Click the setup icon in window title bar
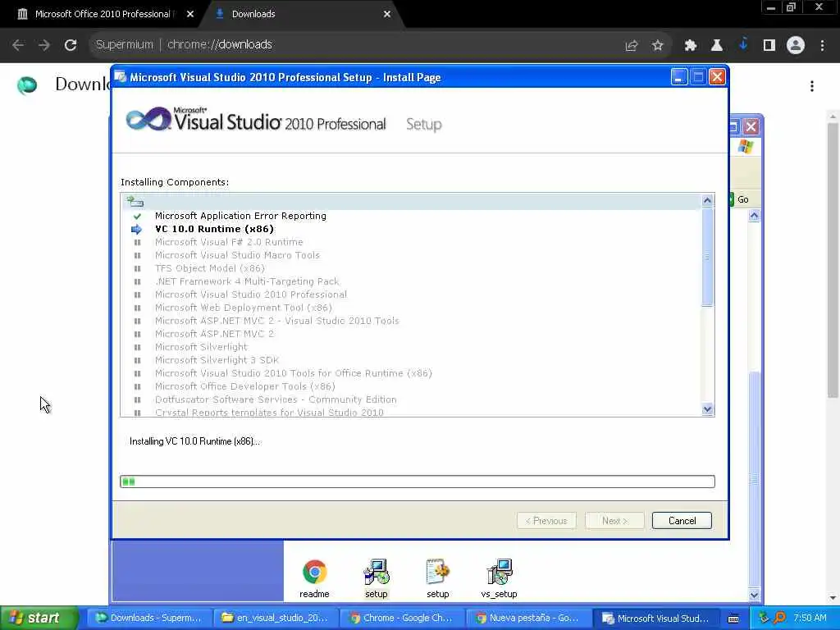Viewport: 840px width, 630px height. click(121, 77)
